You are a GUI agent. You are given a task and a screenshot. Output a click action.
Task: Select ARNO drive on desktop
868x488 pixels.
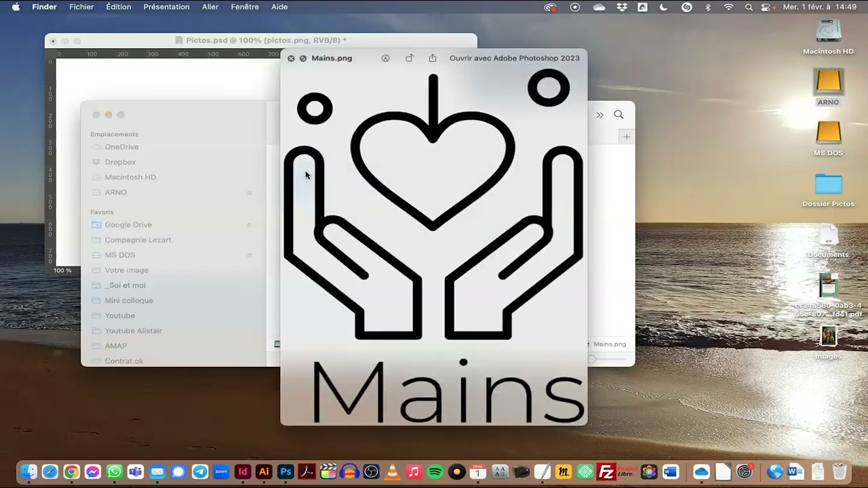click(828, 82)
